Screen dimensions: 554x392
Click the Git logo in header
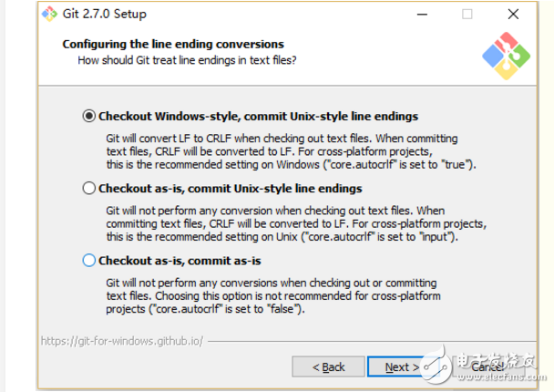[x=504, y=56]
